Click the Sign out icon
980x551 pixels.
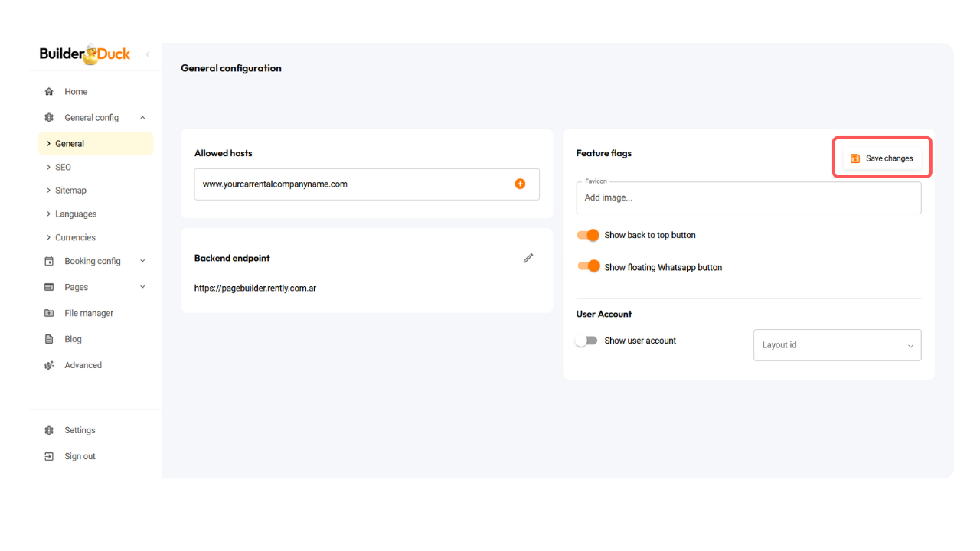[49, 456]
